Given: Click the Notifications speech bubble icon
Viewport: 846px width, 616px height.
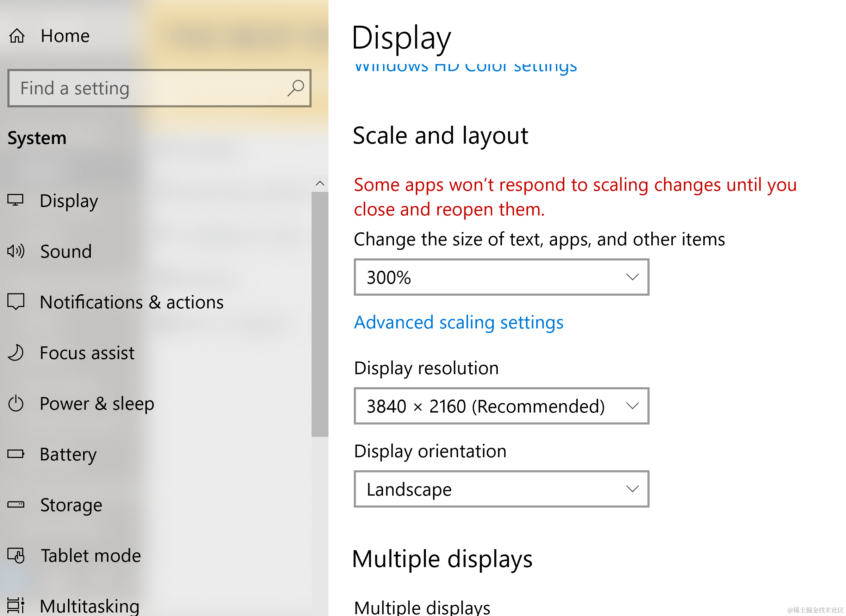Looking at the screenshot, I should click(16, 302).
